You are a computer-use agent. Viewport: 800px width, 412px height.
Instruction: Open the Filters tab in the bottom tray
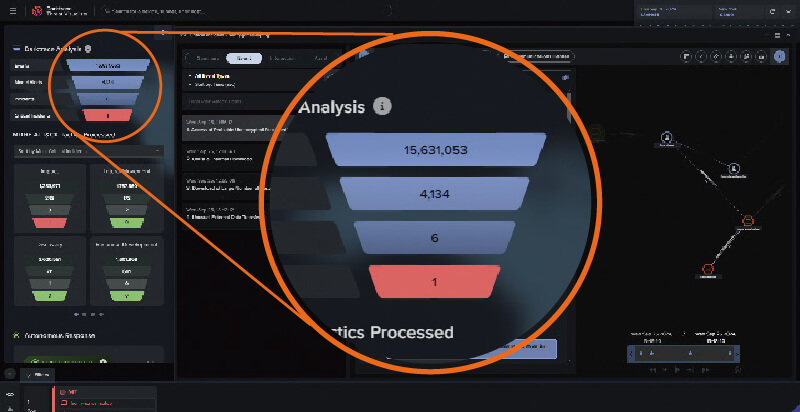(x=39, y=375)
